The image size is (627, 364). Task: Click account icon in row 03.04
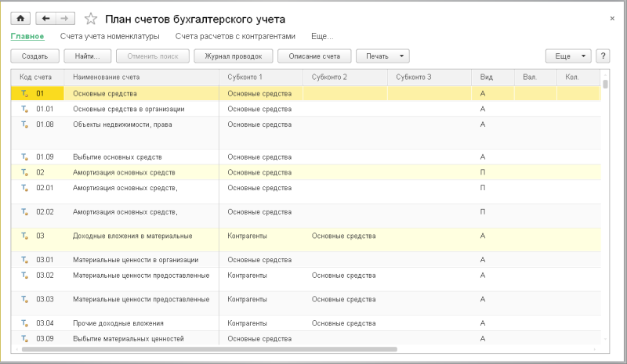24,323
